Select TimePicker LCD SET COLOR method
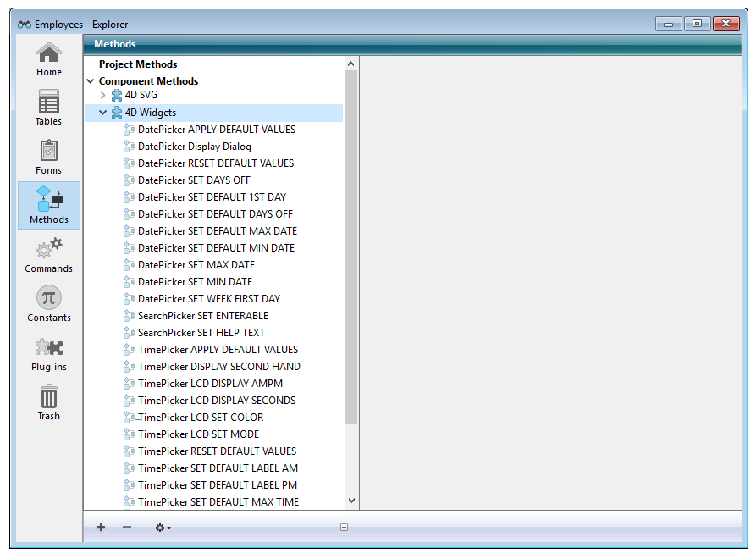Image resolution: width=756 pixels, height=559 pixels. point(200,418)
